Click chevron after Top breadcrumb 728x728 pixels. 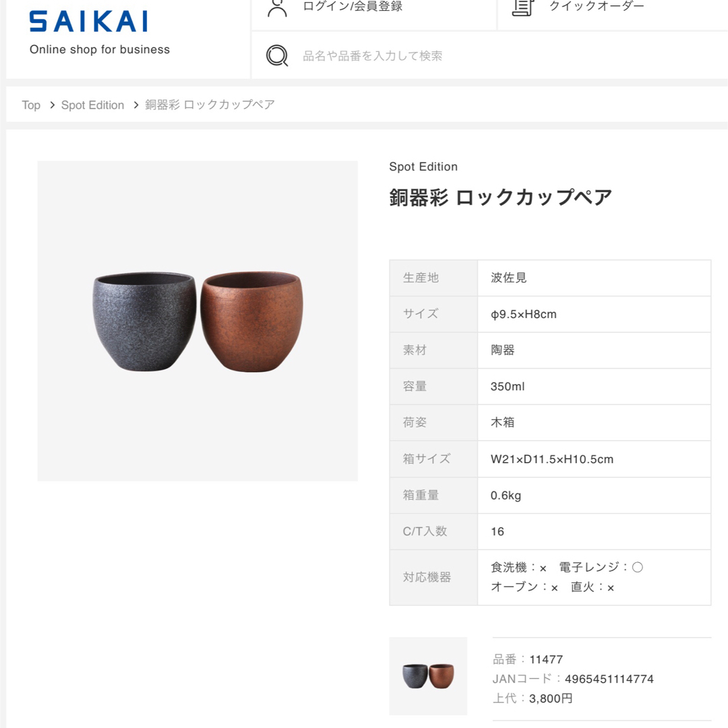tap(52, 105)
